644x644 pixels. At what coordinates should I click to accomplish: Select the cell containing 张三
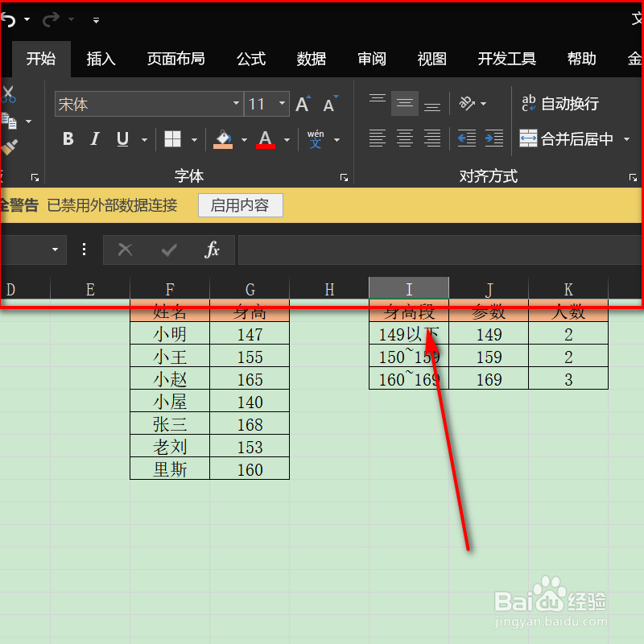[x=169, y=423]
